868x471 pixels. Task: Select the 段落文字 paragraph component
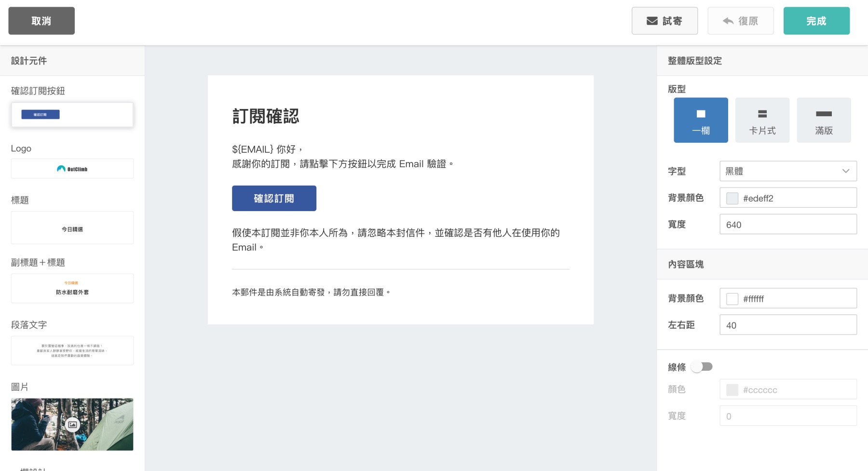[x=72, y=350]
